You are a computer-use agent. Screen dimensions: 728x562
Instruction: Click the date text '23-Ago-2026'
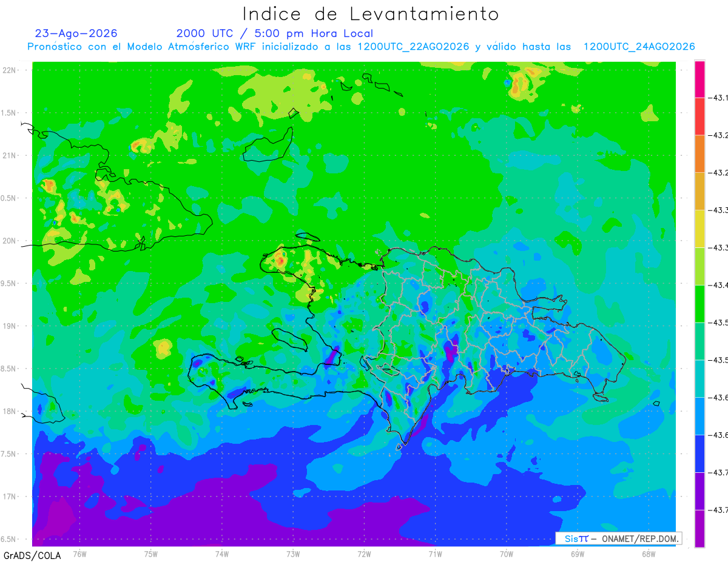[76, 33]
